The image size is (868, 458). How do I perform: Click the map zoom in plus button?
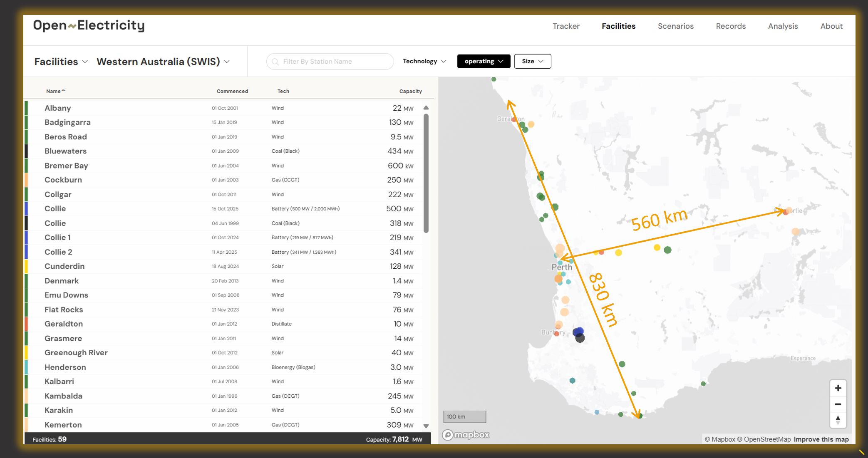838,388
